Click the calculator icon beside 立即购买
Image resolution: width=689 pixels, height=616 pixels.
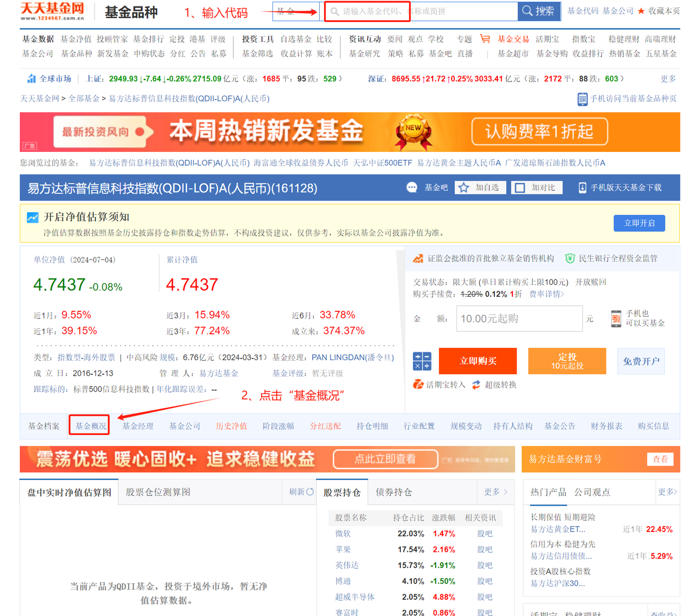point(421,361)
